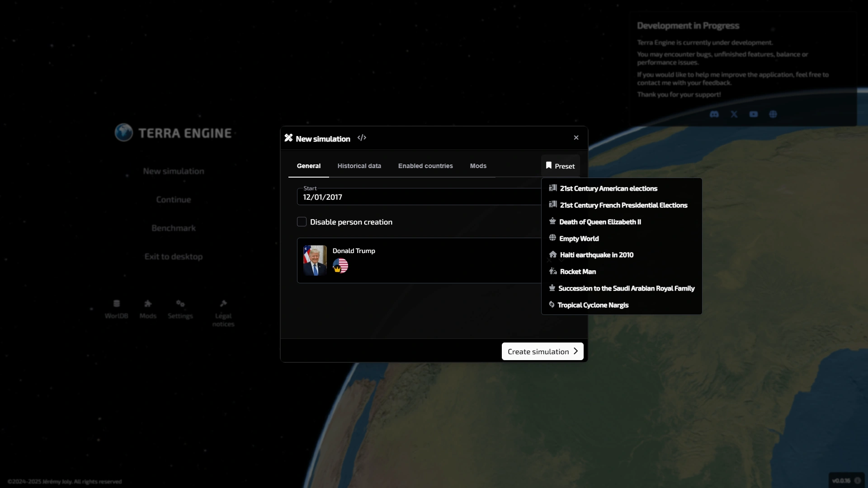Open the Mods tab in dialog

coord(478,166)
